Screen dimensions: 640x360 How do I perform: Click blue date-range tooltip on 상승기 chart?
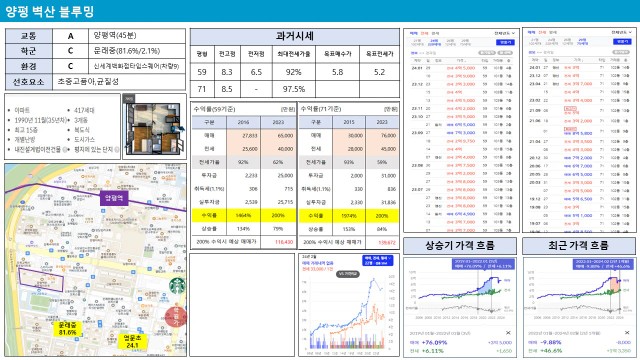click(483, 264)
